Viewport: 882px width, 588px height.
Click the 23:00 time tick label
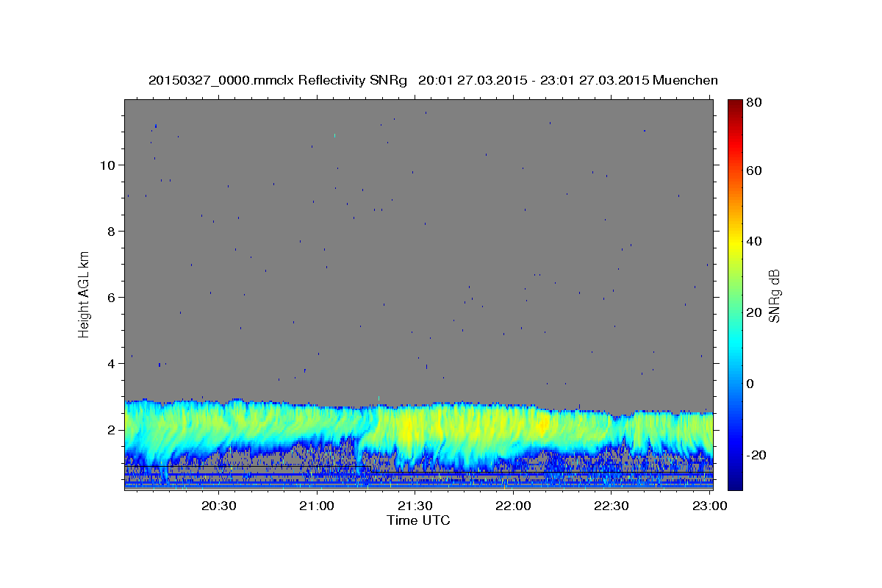click(x=710, y=506)
